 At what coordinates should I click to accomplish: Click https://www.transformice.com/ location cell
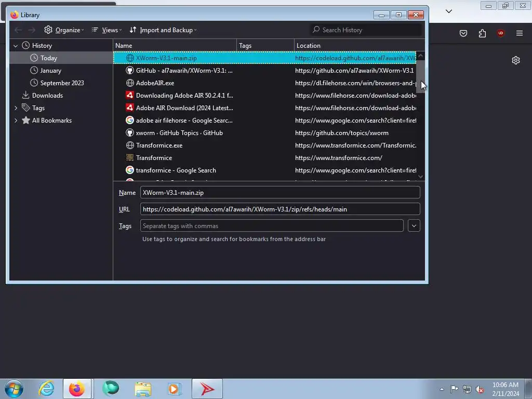click(338, 158)
